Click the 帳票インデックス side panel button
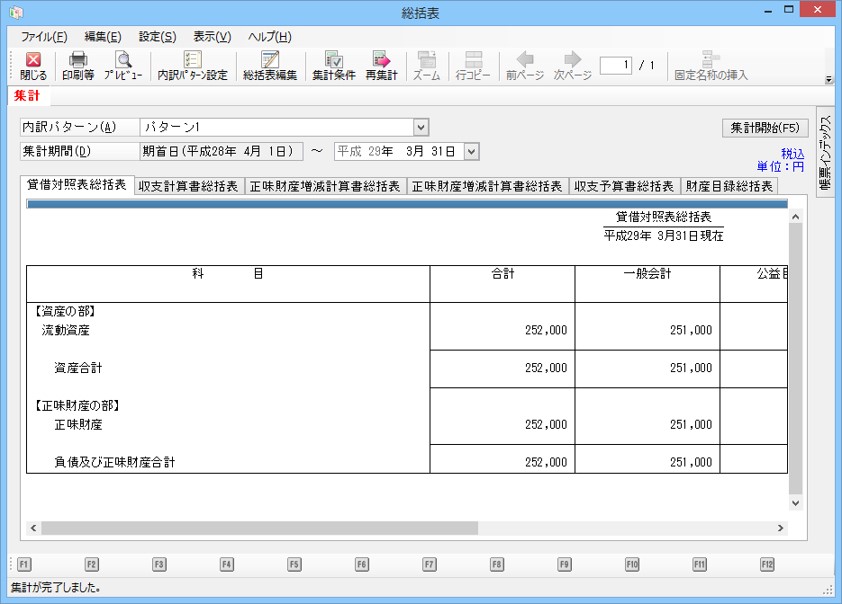Viewport: 842px width, 604px height. 825,151
